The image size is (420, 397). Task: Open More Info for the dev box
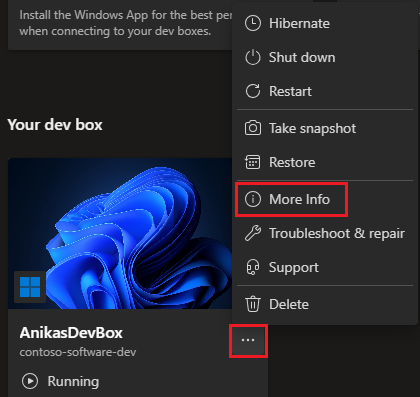tap(325, 199)
